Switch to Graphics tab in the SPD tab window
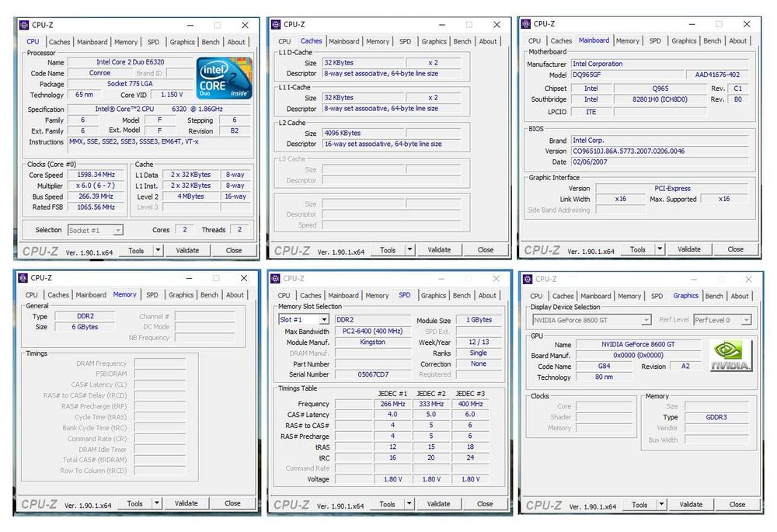 click(x=434, y=296)
